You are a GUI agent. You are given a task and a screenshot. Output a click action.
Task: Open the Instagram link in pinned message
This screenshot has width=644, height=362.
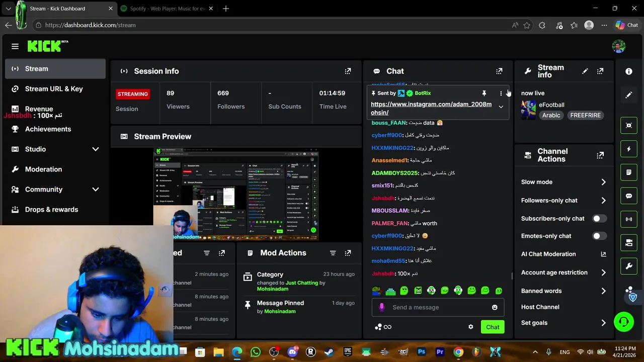click(431, 108)
